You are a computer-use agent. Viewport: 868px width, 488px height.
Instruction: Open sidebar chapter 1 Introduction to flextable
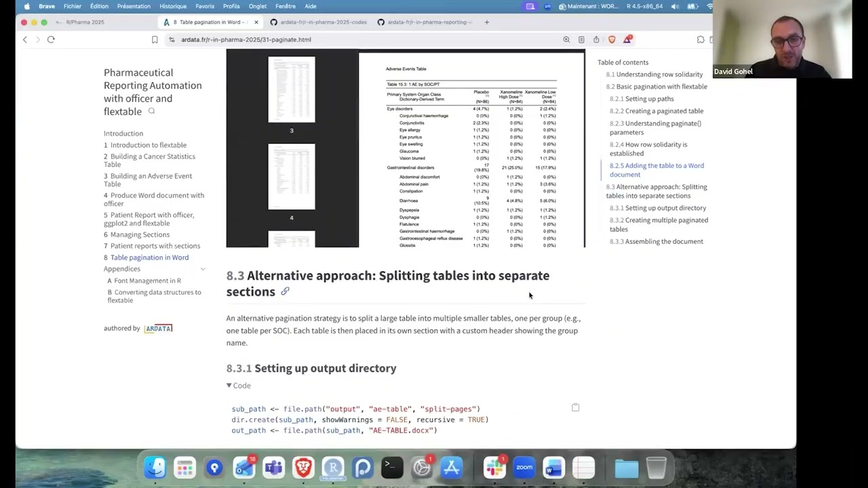click(x=145, y=145)
